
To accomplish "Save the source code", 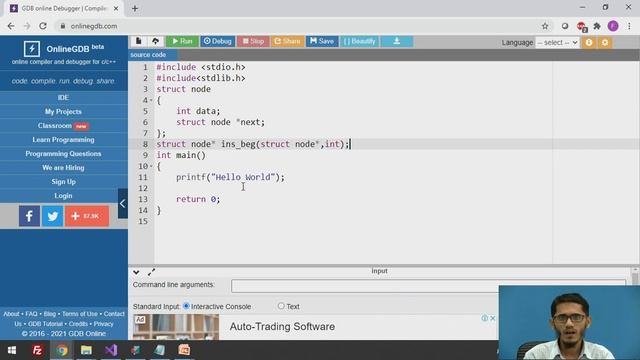I will pos(322,41).
